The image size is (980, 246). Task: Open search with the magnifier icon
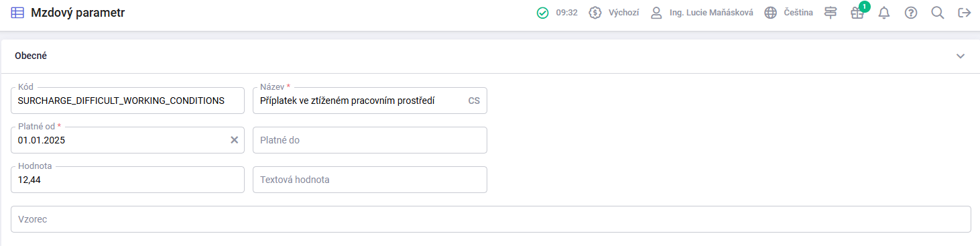click(x=938, y=13)
